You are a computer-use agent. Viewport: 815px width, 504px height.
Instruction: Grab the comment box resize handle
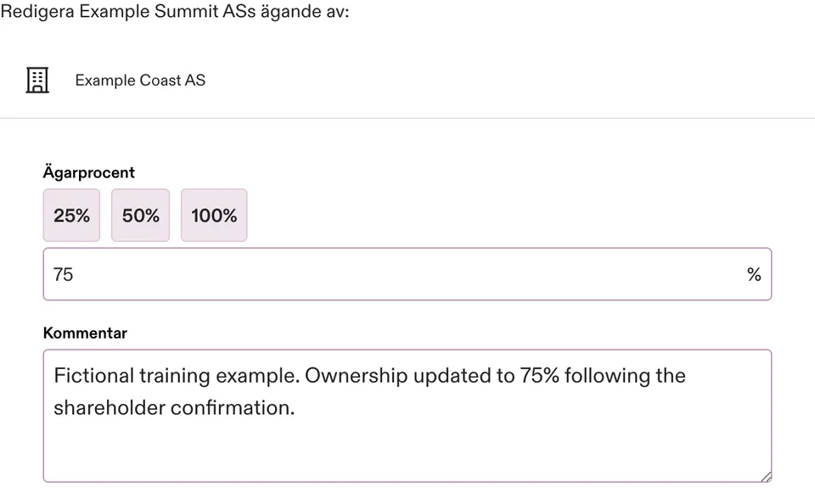click(x=766, y=477)
